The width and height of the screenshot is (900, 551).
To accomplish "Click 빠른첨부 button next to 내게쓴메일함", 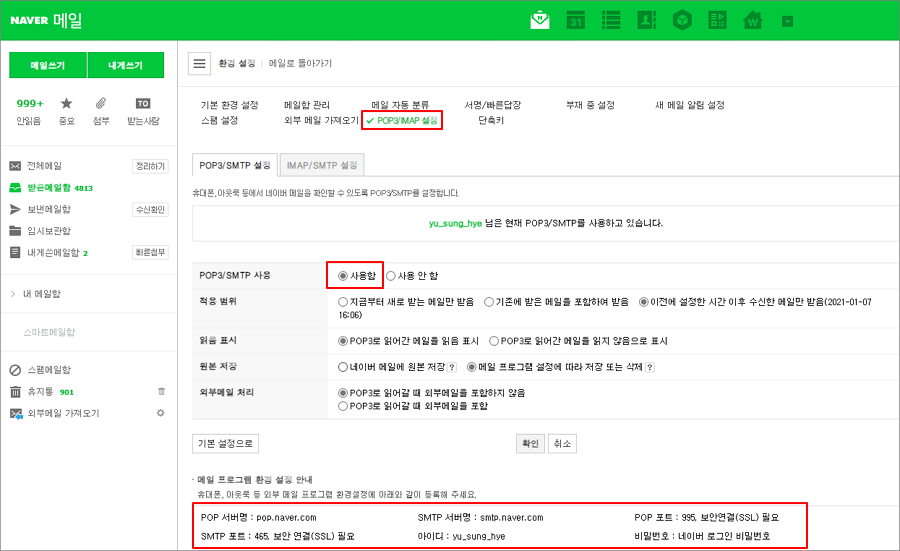I will (150, 253).
